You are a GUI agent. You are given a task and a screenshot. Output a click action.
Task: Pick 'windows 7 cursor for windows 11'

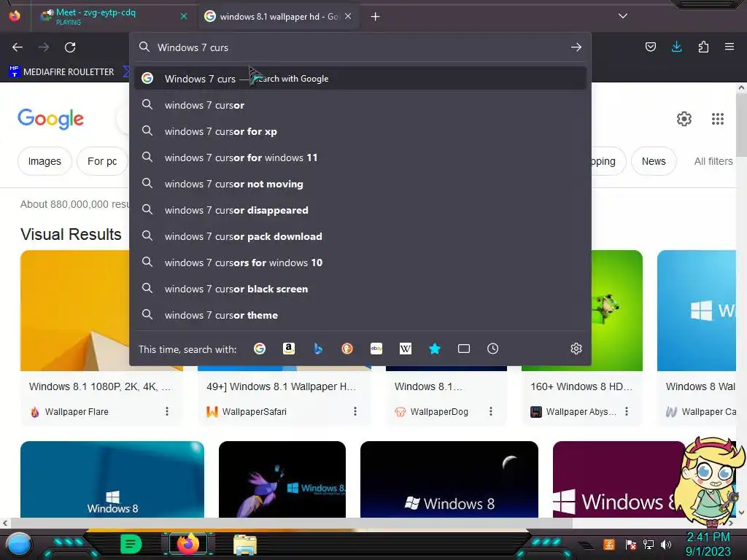point(360,157)
